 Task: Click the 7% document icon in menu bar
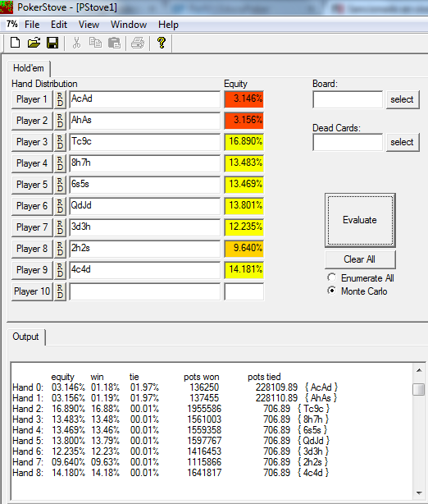(11, 24)
